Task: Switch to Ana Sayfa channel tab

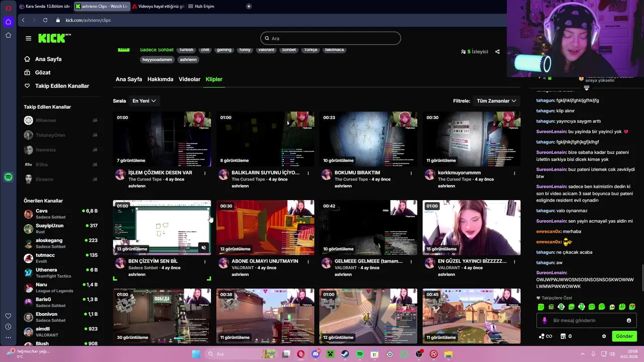Action: coord(129,79)
